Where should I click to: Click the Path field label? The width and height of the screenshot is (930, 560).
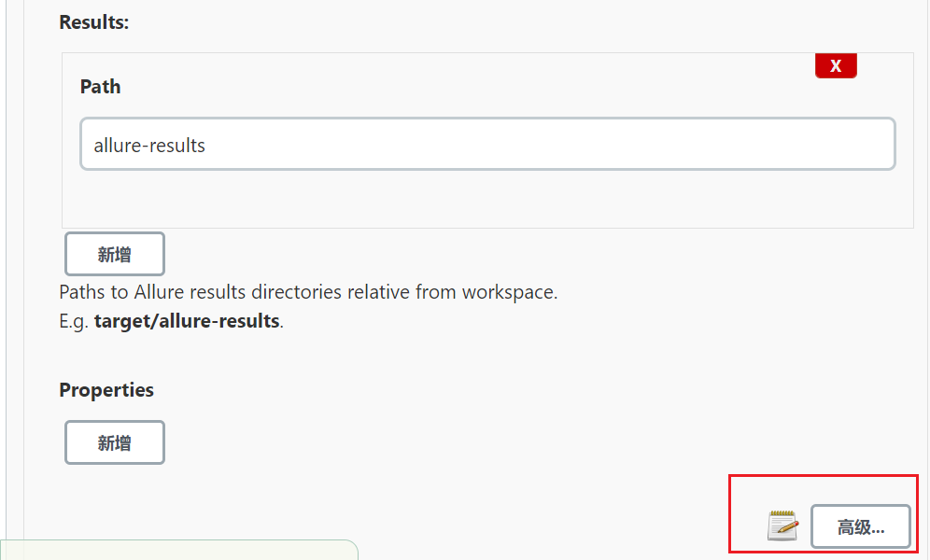(101, 87)
